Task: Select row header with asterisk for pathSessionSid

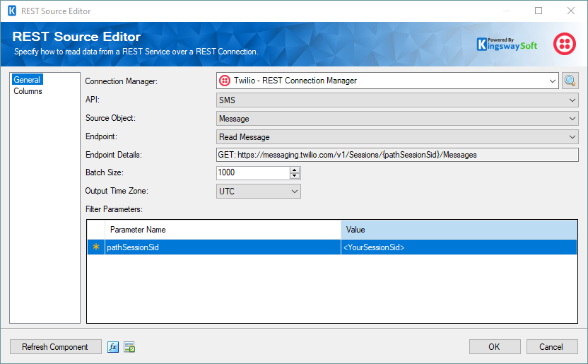Action: pos(96,247)
